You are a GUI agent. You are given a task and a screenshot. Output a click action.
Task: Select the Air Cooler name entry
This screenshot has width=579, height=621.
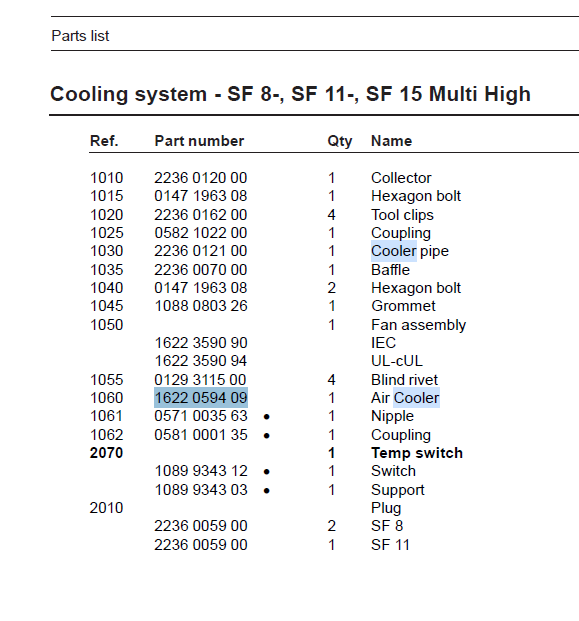click(405, 398)
